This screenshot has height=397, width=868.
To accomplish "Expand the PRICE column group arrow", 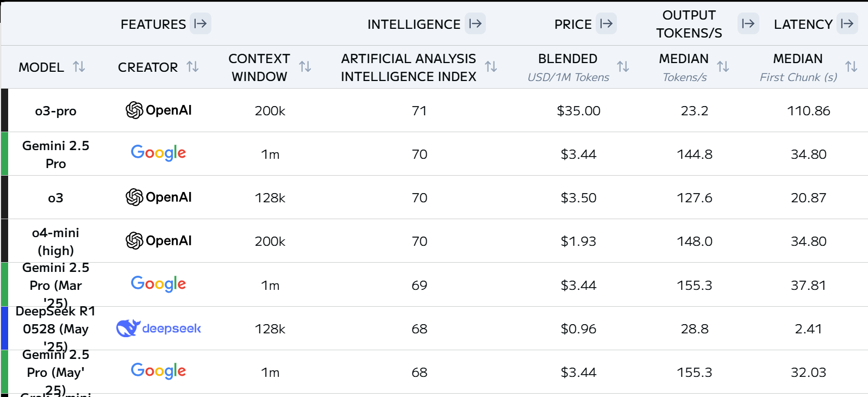I will [x=606, y=24].
